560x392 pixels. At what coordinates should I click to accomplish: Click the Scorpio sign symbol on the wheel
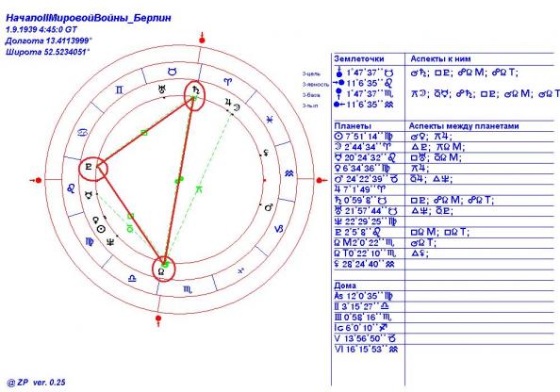188,289
